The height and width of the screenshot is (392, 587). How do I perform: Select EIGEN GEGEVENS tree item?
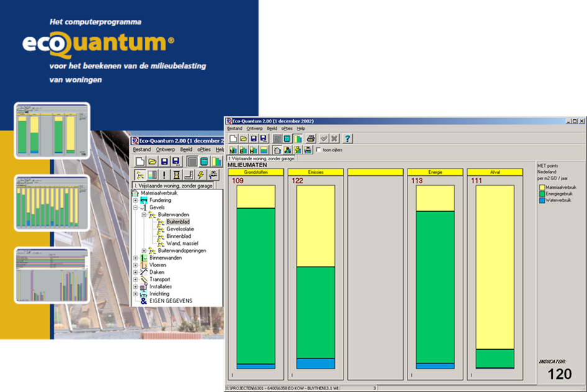click(x=171, y=301)
